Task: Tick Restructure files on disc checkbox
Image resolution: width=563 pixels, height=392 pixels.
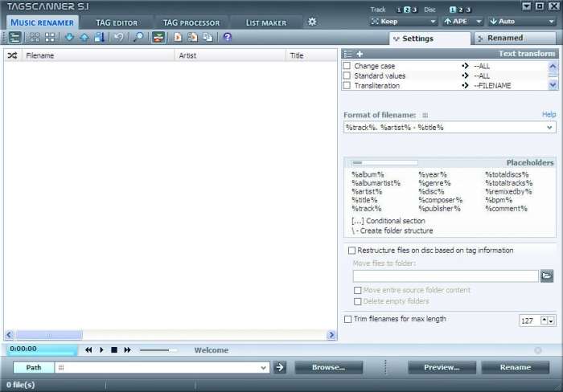Action: point(350,251)
